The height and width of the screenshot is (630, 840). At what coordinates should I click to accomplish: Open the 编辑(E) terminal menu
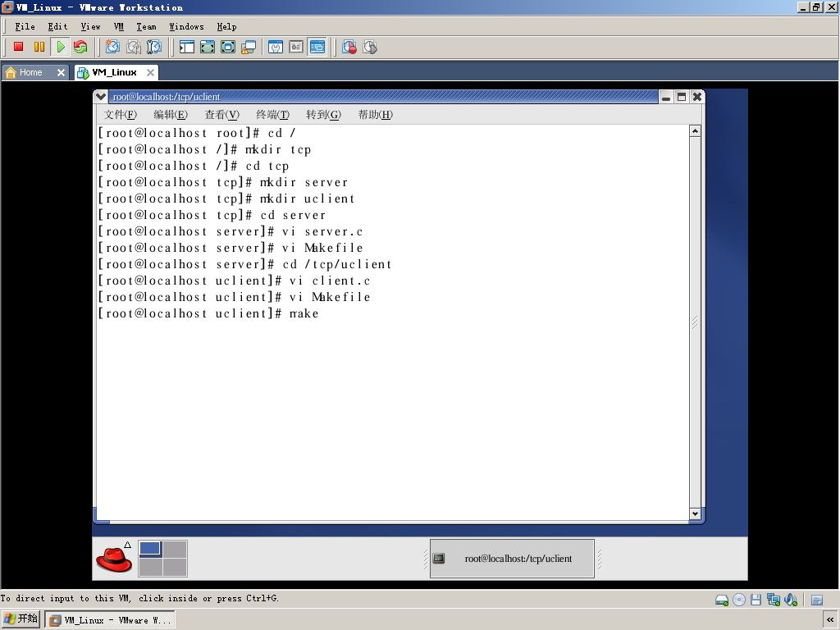pyautogui.click(x=171, y=115)
